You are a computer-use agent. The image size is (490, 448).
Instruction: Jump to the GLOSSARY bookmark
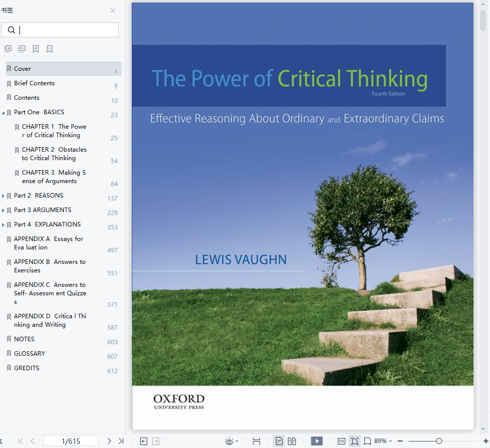click(x=29, y=353)
